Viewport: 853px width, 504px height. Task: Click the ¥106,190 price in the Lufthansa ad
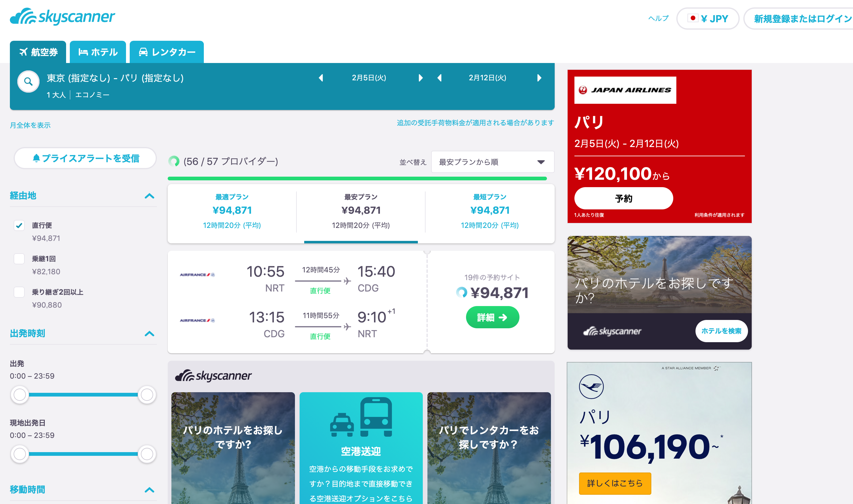click(645, 447)
